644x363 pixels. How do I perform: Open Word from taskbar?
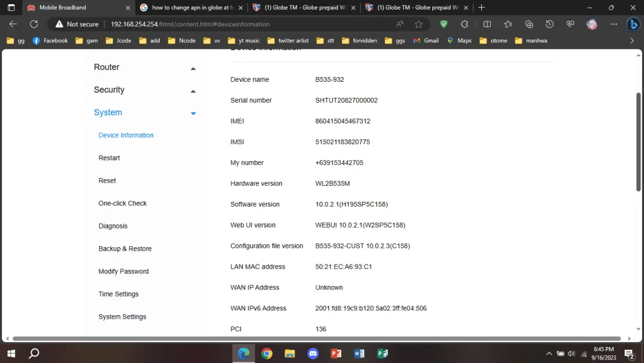(359, 353)
